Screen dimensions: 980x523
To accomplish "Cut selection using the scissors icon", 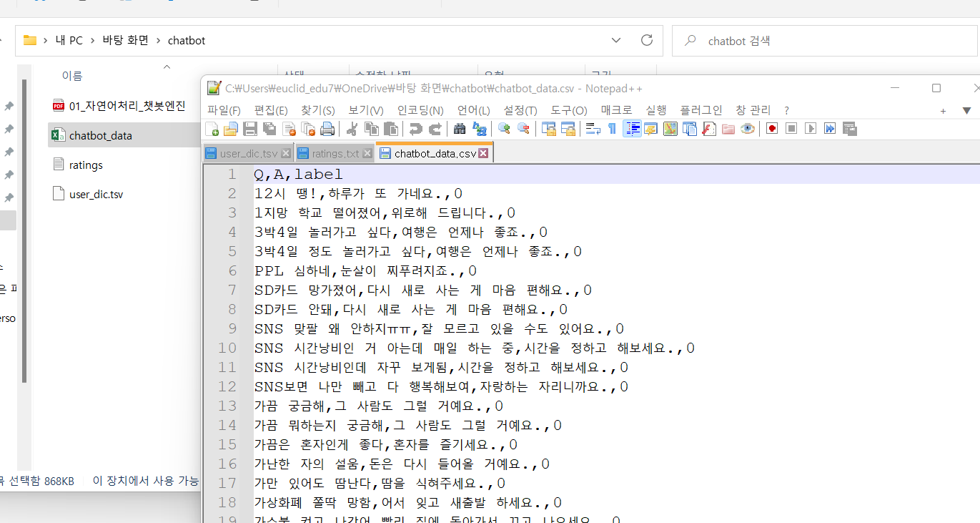I will click(352, 129).
